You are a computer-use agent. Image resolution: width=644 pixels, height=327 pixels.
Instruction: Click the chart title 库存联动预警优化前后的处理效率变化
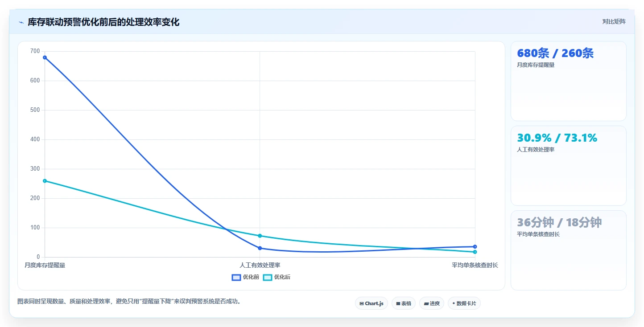tap(103, 22)
